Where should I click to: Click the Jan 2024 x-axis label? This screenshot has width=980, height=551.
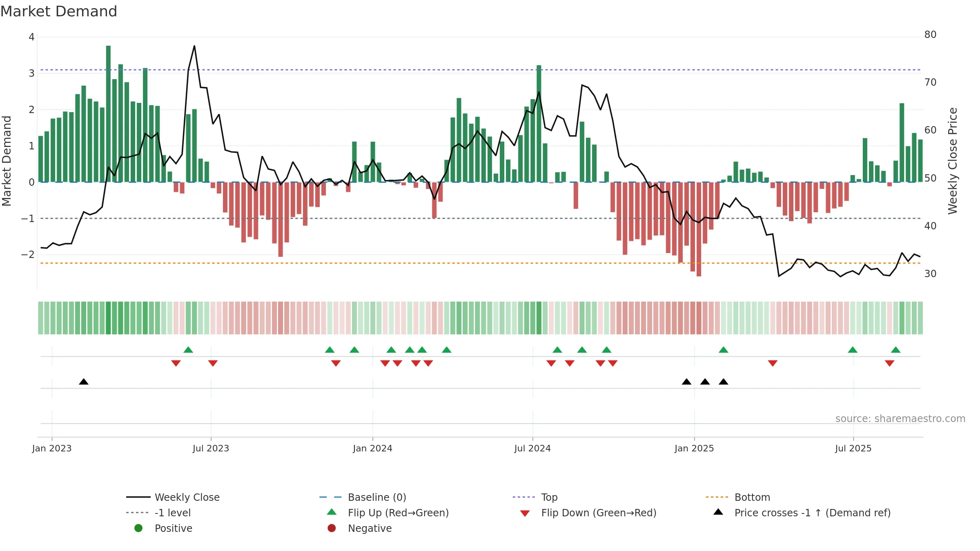point(372,448)
